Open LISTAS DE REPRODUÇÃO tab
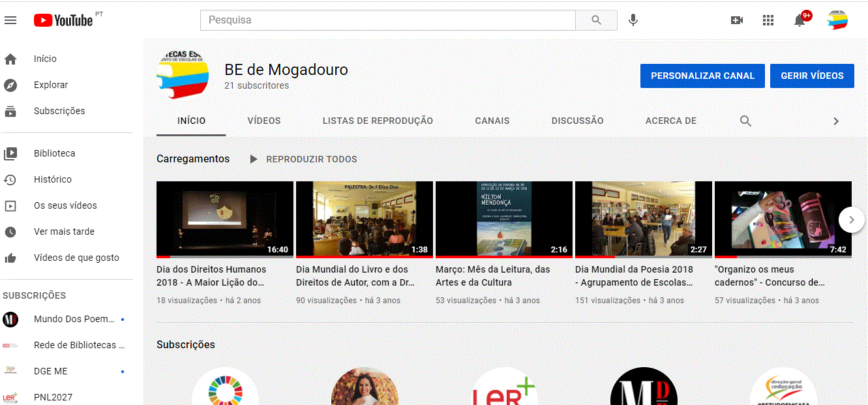The width and height of the screenshot is (868, 405). [x=378, y=121]
